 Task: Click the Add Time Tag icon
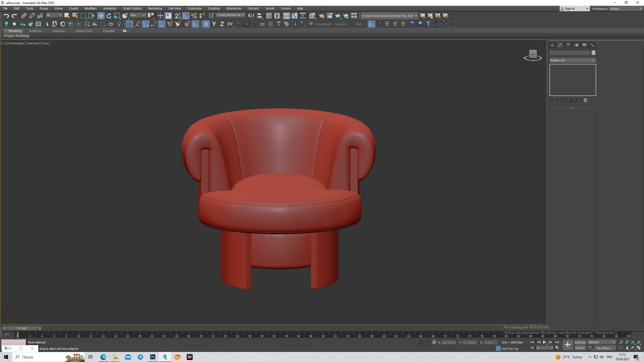[x=498, y=349]
